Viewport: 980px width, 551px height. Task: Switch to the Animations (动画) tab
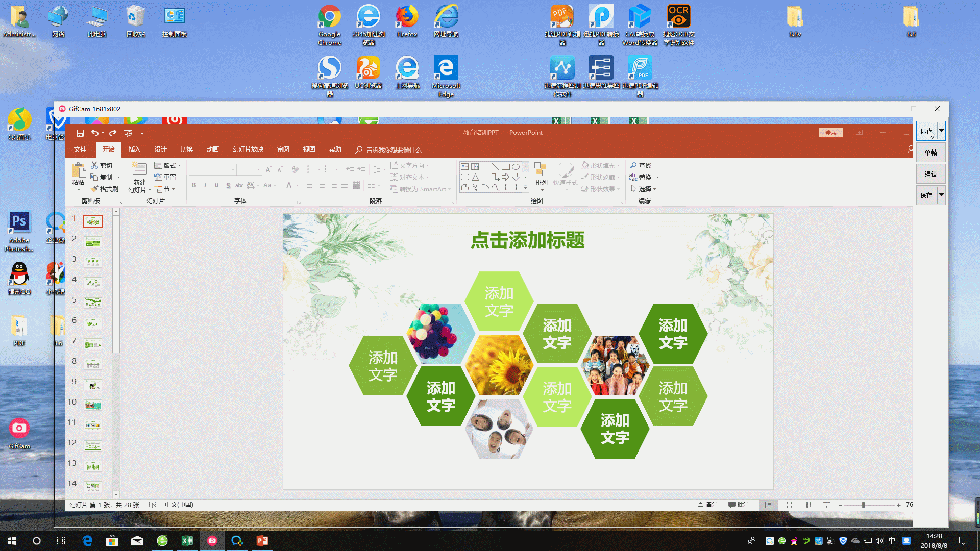[212, 149]
